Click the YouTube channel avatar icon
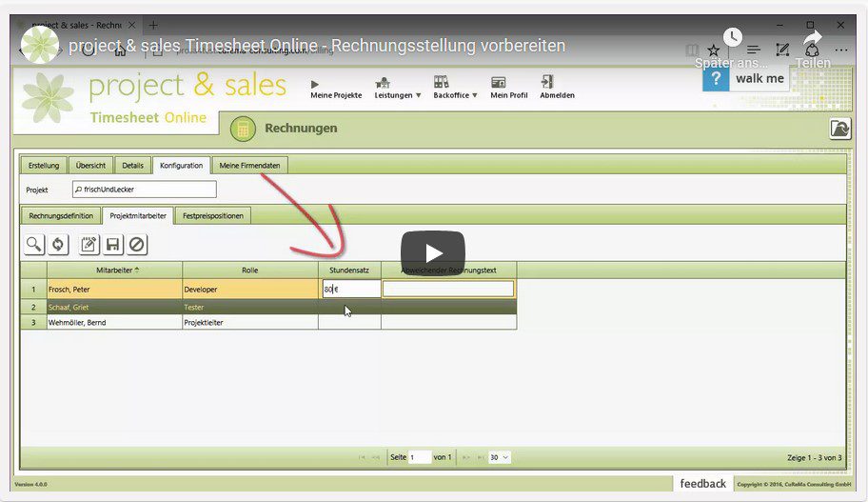The width and height of the screenshot is (868, 502). point(40,45)
